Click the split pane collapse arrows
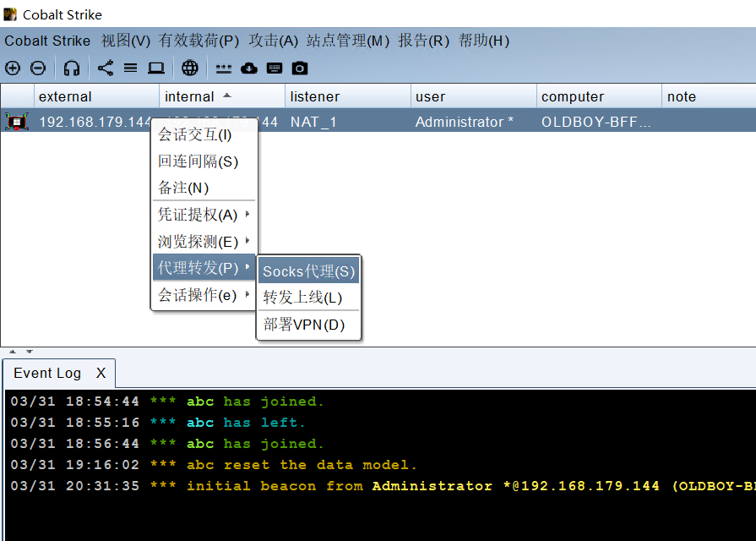 [21, 352]
